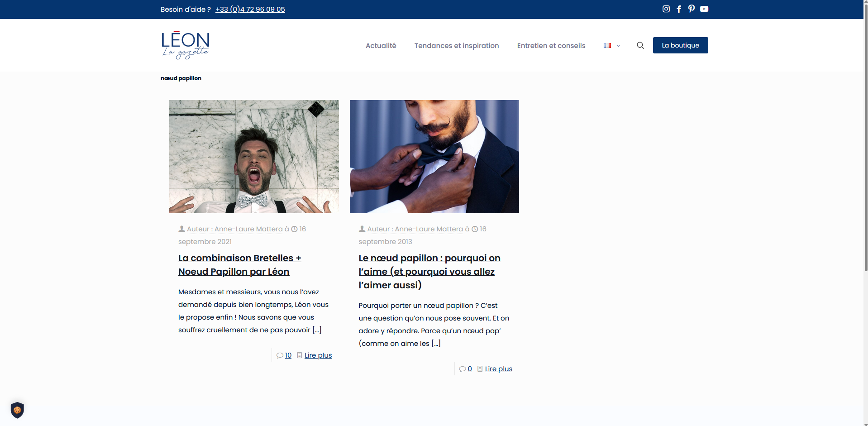The width and height of the screenshot is (868, 426).
Task: Click the 'septembre 2013' date text
Action: click(x=386, y=242)
